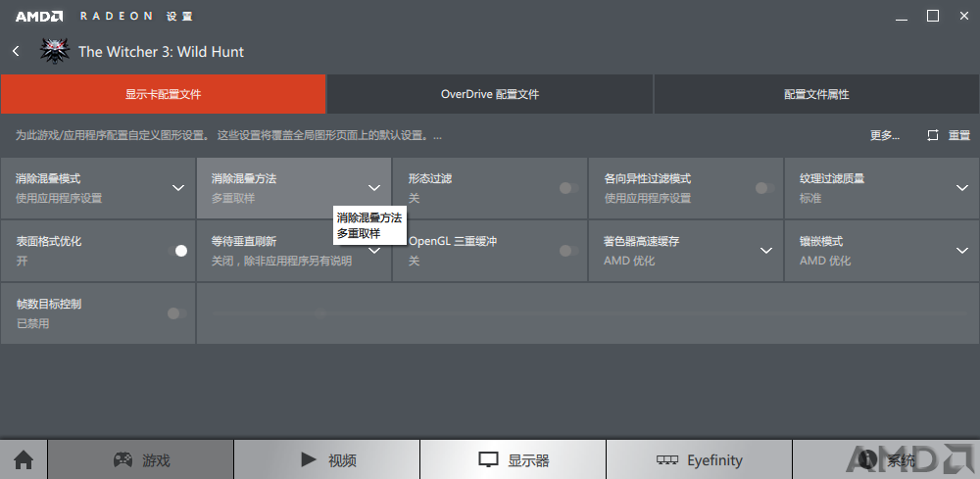Maximize the Radeon settings window
980x479 pixels.
(x=933, y=17)
